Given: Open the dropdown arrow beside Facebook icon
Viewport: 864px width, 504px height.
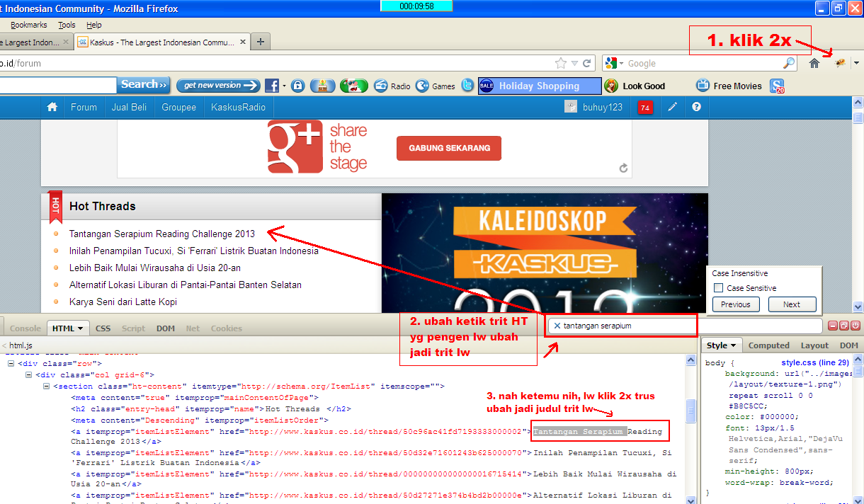Looking at the screenshot, I should click(284, 86).
